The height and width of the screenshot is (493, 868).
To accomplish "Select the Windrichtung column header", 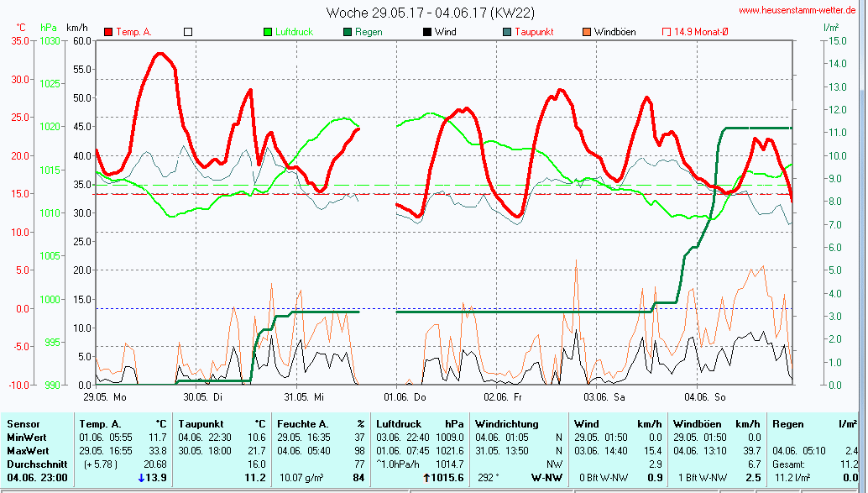I will point(506,424).
